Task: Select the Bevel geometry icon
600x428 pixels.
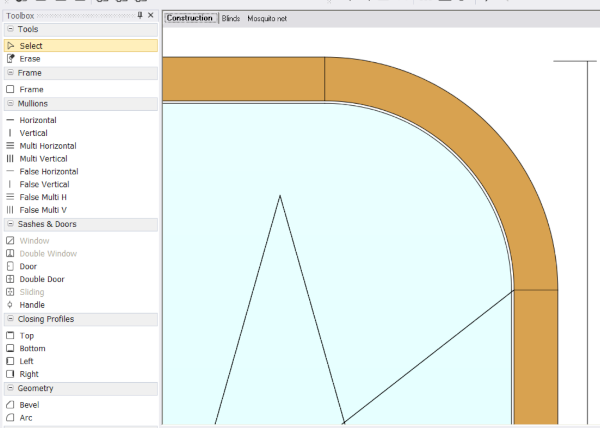Action: click(10, 405)
